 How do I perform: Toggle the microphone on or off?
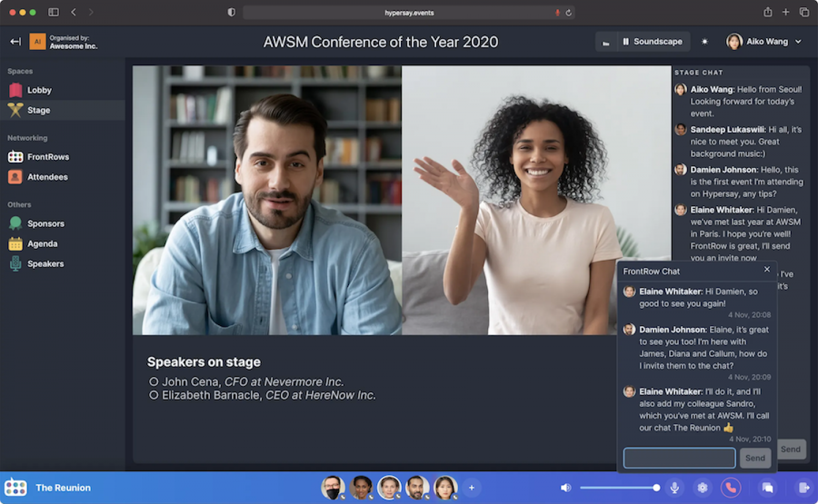(675, 488)
